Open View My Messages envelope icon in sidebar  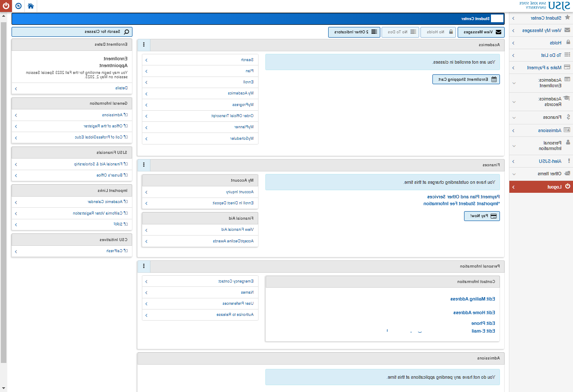click(x=567, y=30)
